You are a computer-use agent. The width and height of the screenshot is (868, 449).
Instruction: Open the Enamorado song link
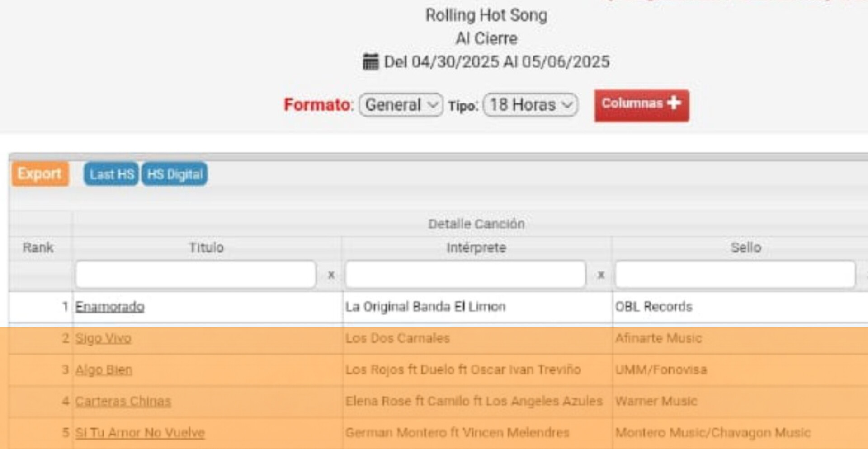[110, 307]
